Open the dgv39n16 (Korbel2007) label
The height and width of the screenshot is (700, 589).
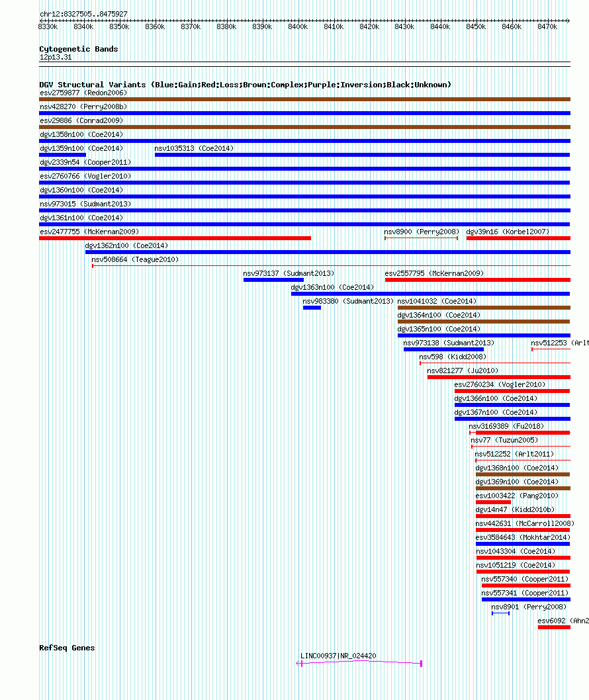point(508,232)
